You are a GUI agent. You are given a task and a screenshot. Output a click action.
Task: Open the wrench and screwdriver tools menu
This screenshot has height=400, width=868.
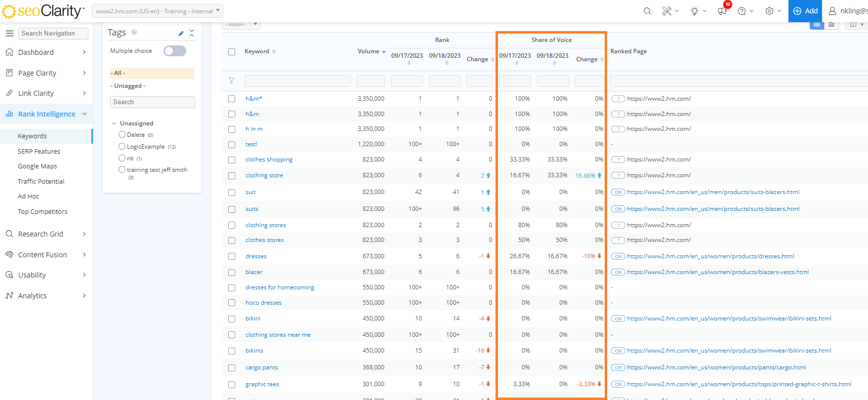point(667,11)
